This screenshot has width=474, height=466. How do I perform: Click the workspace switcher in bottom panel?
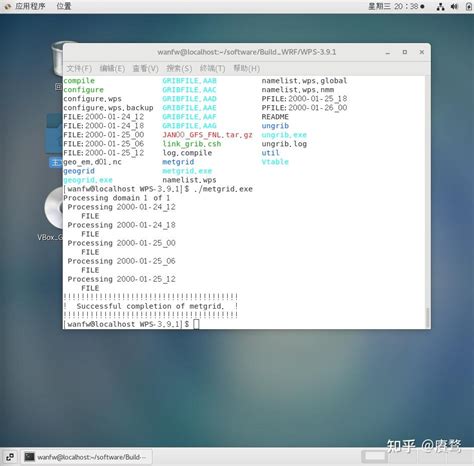tap(375, 456)
